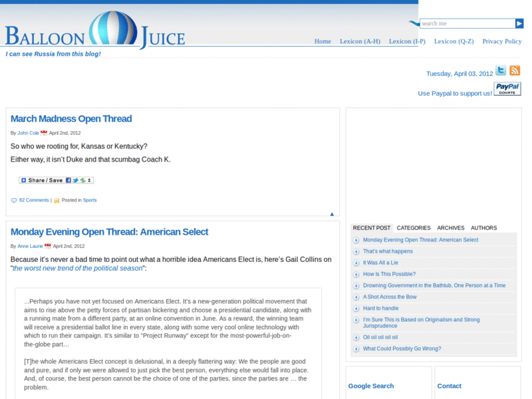Open Lexicon (Q-Z) menu item
532x399 pixels.
point(454,41)
